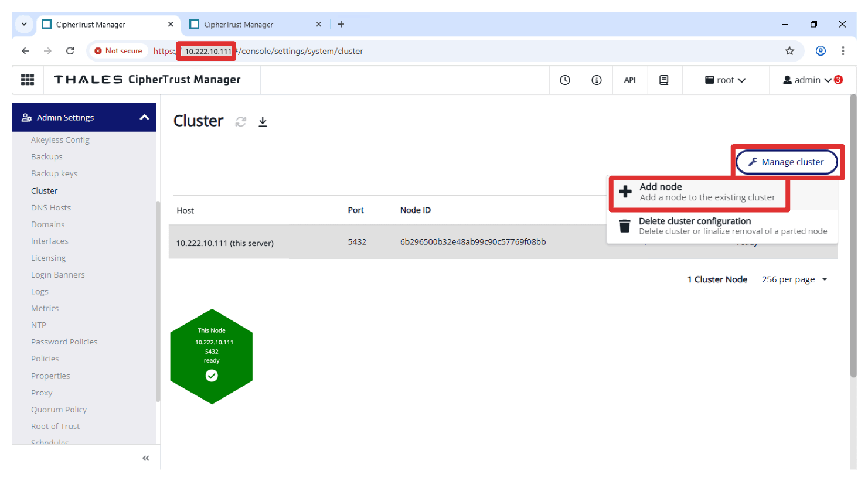868x481 pixels.
Task: Click the Not secure warning badge
Action: (x=118, y=51)
